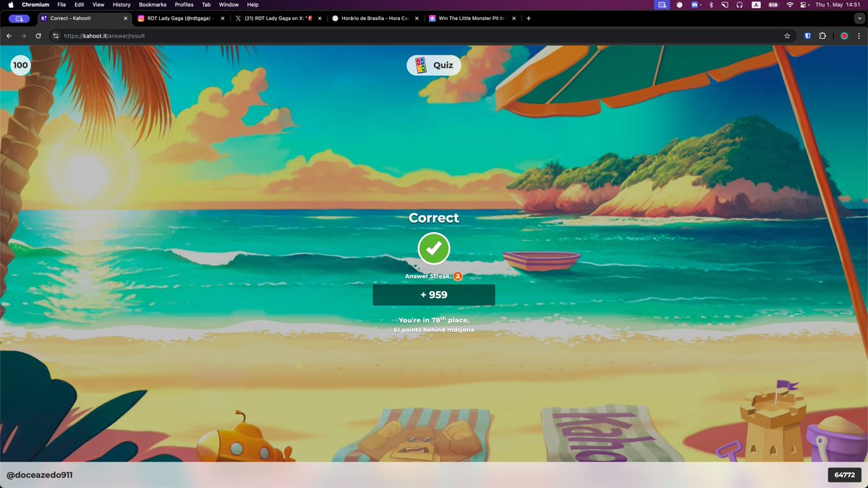Open the Chromium app menu
This screenshot has height=488, width=868.
(x=35, y=4)
